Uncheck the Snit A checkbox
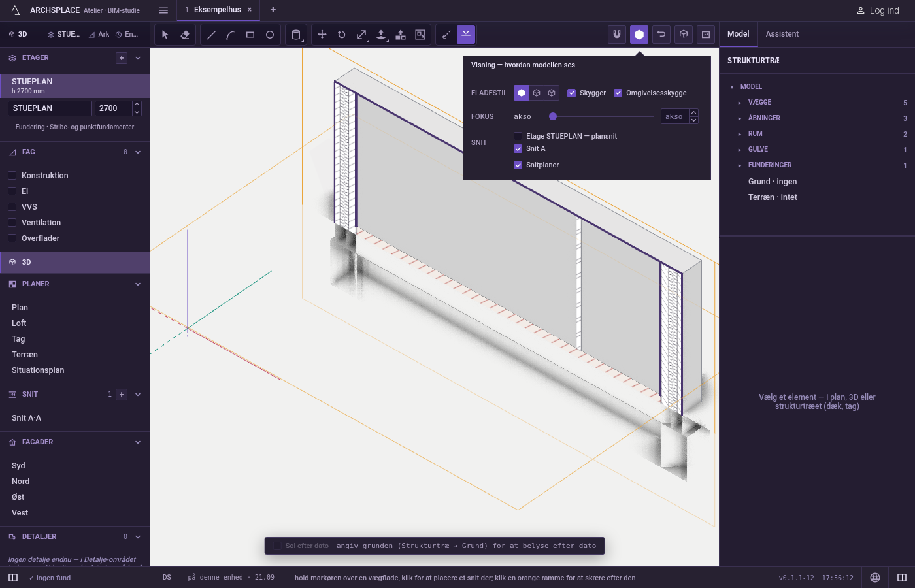Image resolution: width=915 pixels, height=588 pixels. coord(518,148)
